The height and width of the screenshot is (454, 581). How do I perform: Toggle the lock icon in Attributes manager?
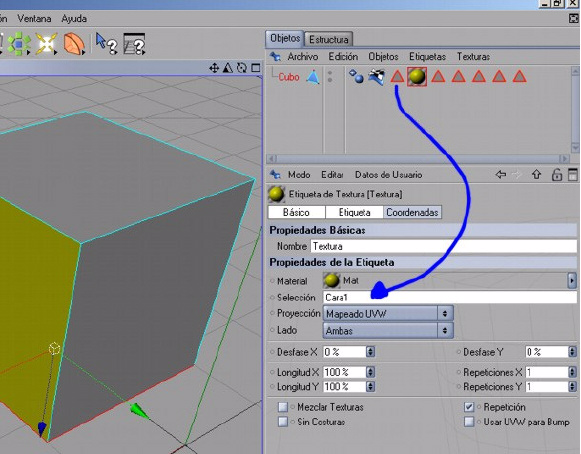556,175
